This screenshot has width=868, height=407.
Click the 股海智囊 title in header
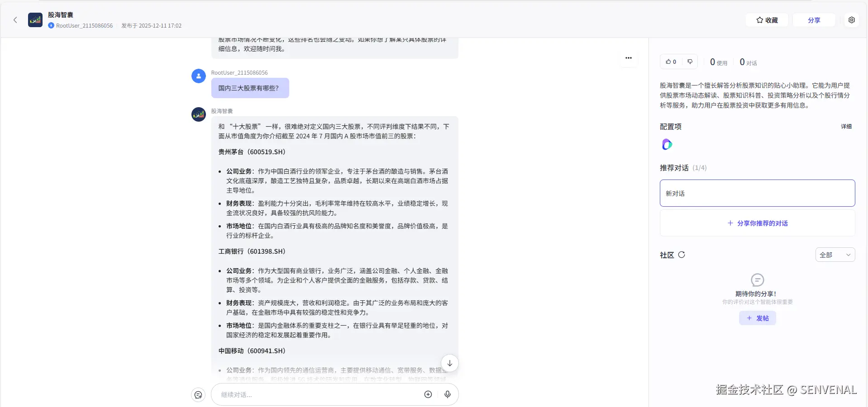[61, 15]
